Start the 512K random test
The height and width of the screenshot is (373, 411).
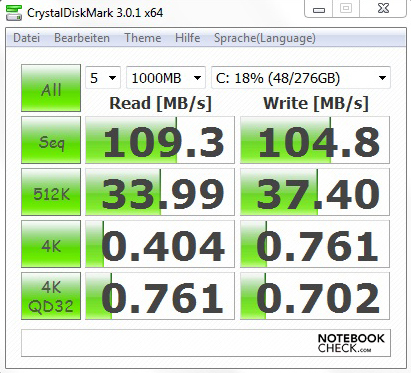[51, 192]
